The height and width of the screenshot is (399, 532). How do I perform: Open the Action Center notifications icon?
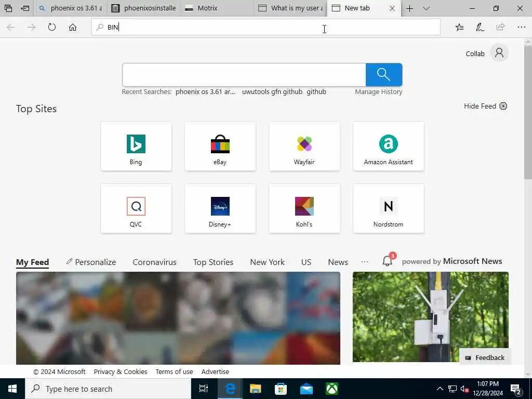(516, 389)
